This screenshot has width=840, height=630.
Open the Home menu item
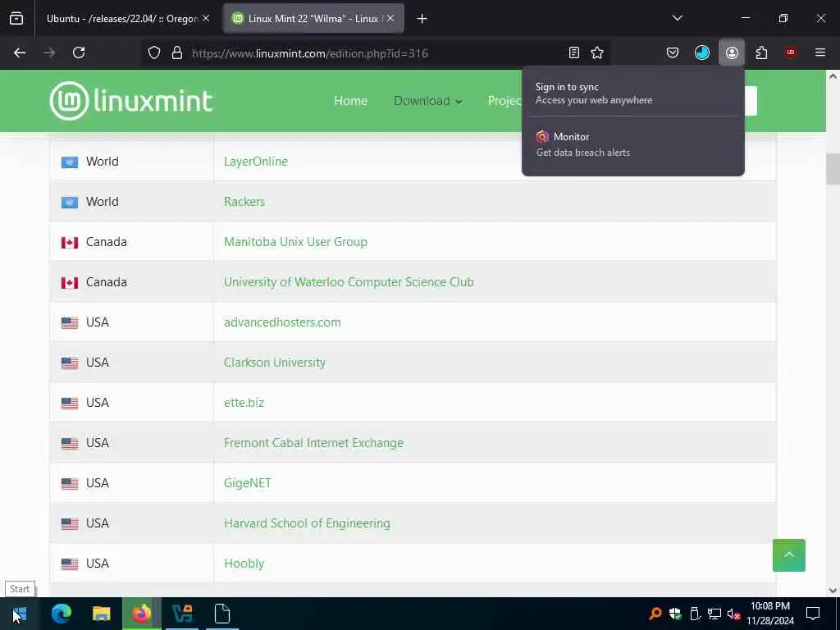(x=350, y=101)
